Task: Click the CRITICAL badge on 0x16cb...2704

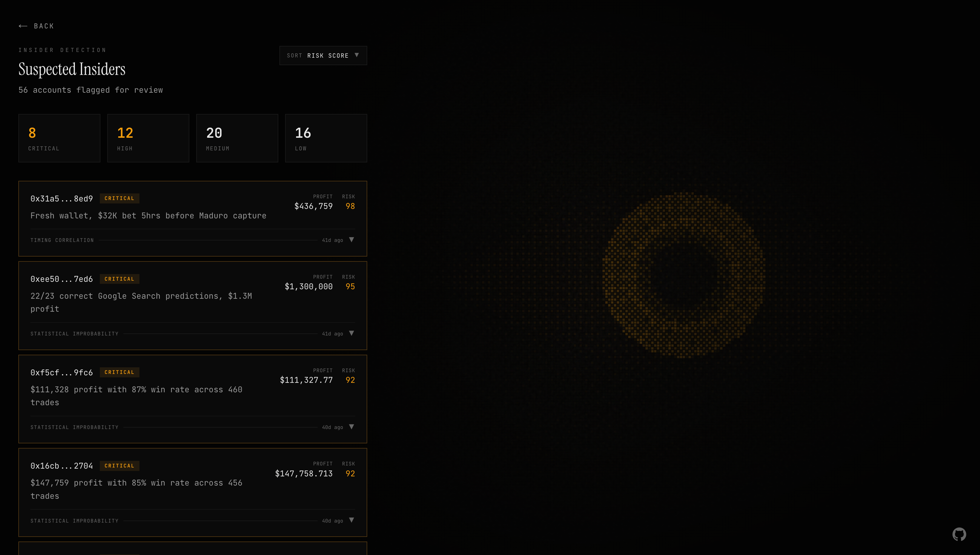Action: pos(119,466)
